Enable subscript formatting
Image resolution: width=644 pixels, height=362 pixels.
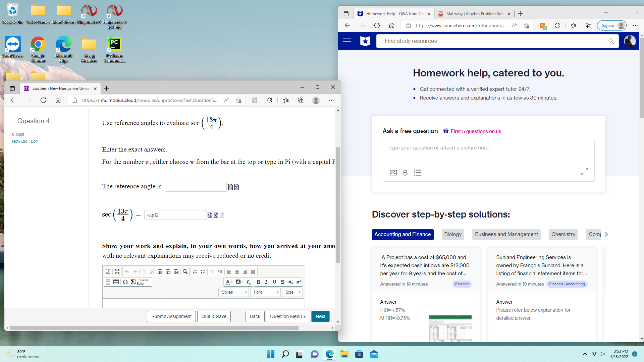click(x=290, y=282)
